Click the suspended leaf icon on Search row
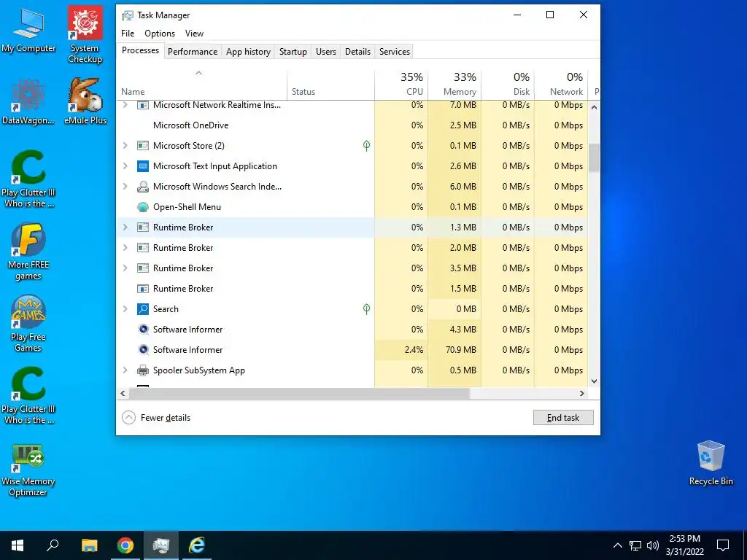Screen dimensions: 747x560 click(366, 309)
